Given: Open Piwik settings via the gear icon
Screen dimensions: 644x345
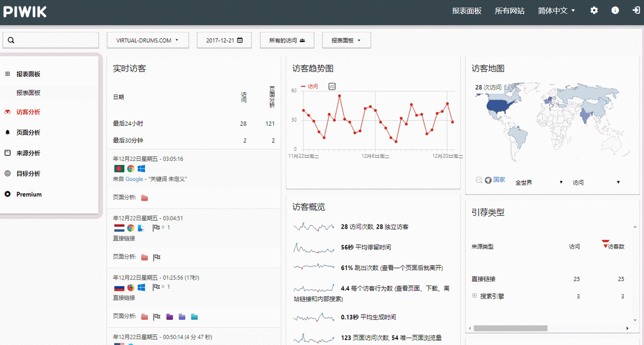Looking at the screenshot, I should tap(594, 10).
